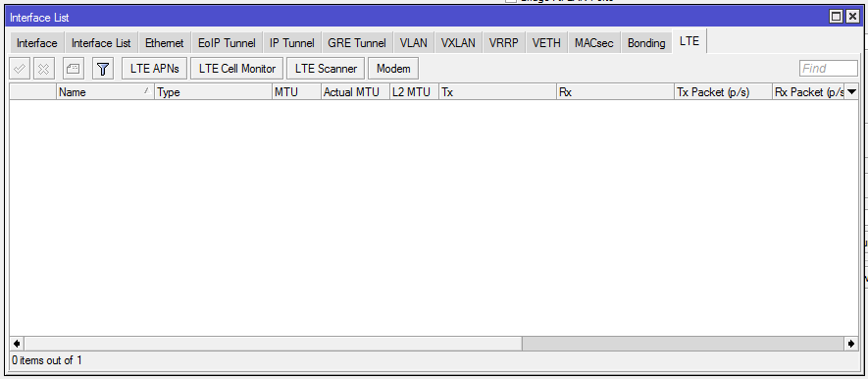Image resolution: width=868 pixels, height=379 pixels.
Task: Switch to the Bonding tab
Action: click(646, 43)
